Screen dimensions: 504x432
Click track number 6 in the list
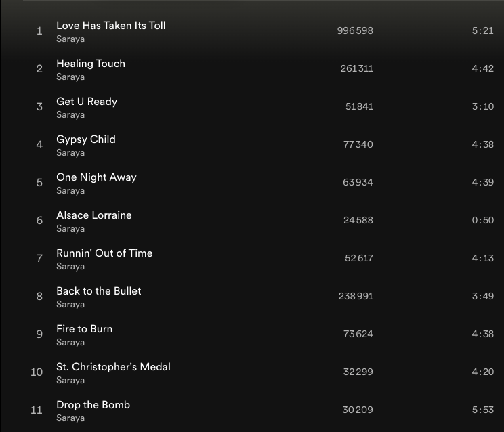[x=39, y=221]
